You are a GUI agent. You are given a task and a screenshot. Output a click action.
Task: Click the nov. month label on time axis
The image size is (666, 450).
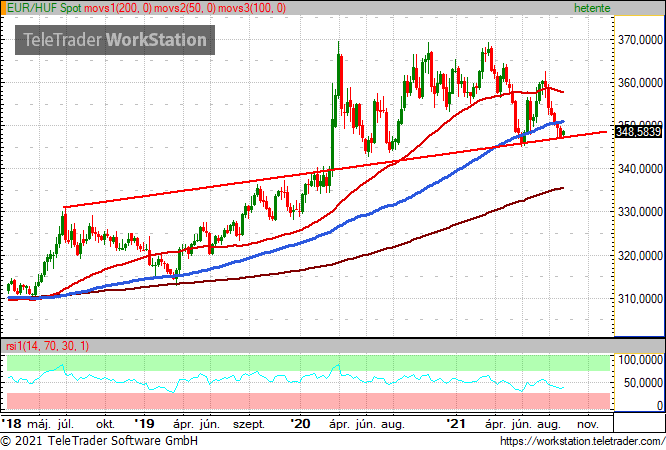click(x=588, y=424)
